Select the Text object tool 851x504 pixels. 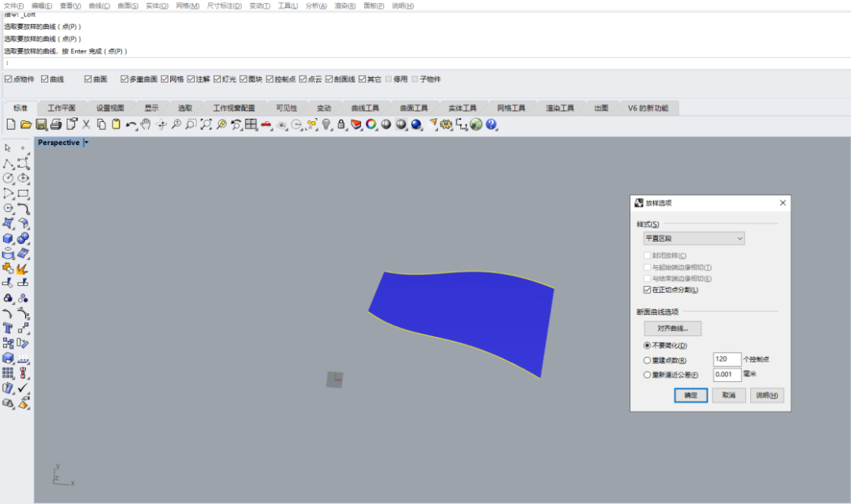point(8,328)
